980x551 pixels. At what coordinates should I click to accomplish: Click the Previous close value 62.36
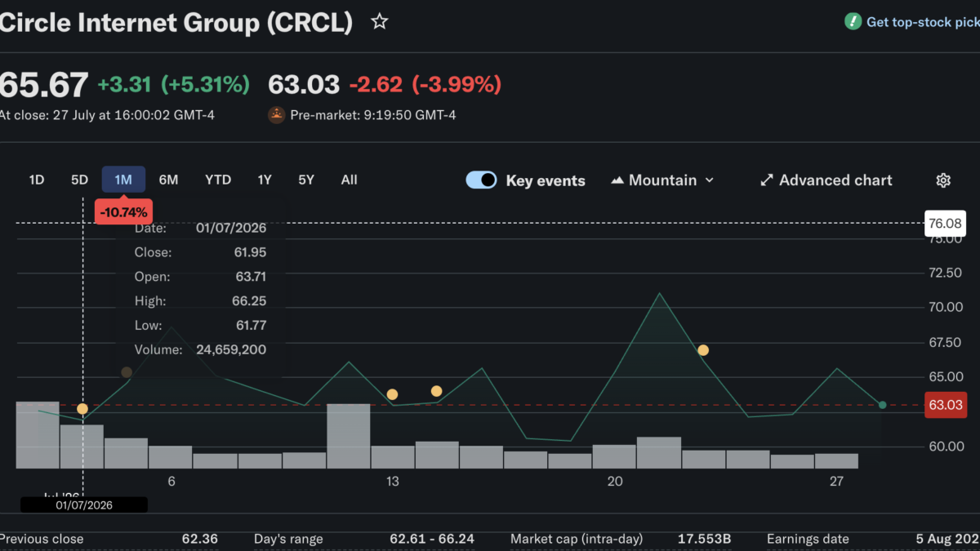[200, 539]
